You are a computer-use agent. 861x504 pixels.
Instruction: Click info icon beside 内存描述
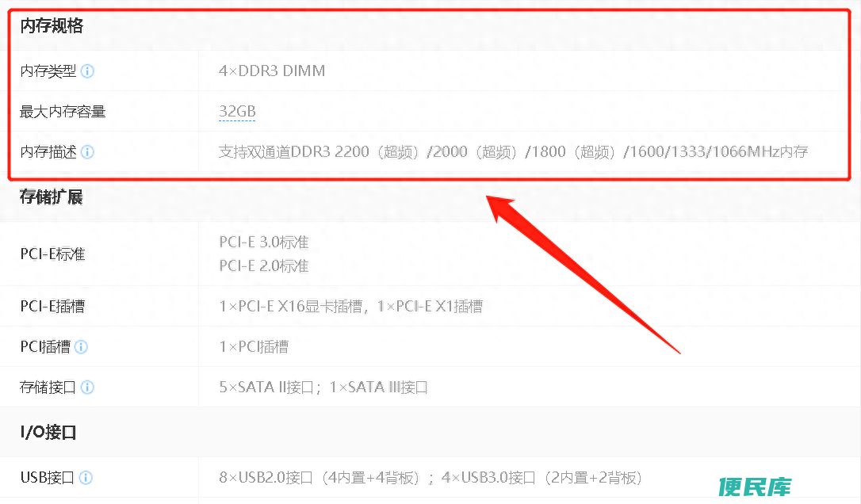[87, 152]
